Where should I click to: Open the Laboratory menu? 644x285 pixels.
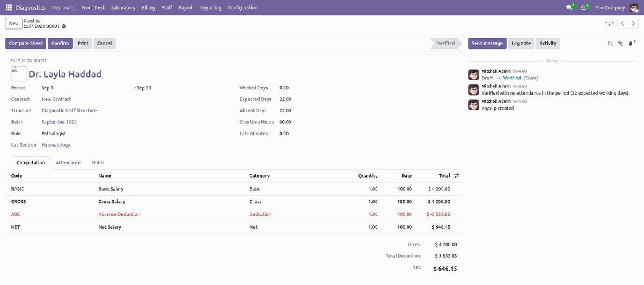[123, 8]
